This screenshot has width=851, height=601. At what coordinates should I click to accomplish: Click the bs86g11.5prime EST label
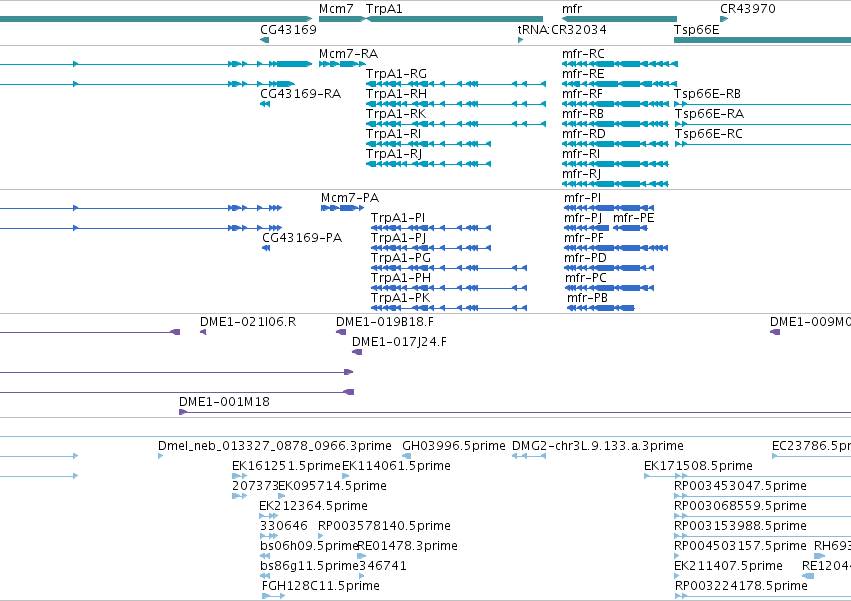pos(309,567)
